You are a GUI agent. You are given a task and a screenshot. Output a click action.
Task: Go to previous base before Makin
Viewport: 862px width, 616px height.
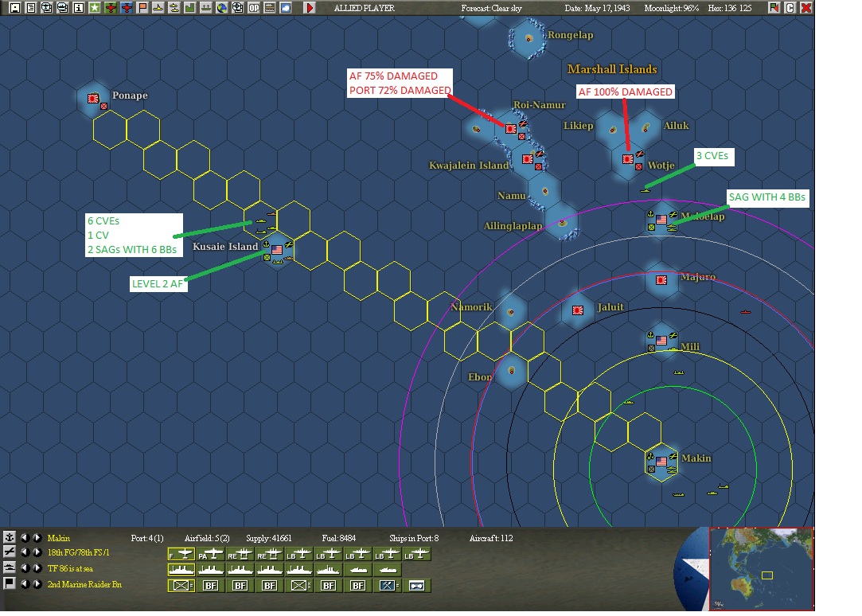click(x=25, y=537)
